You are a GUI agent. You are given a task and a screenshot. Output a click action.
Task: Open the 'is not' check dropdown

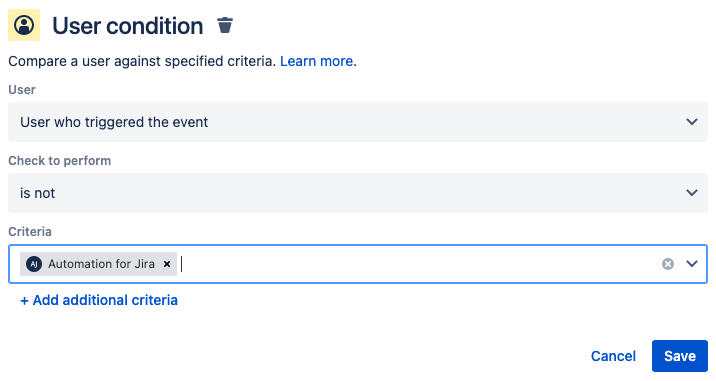click(358, 193)
